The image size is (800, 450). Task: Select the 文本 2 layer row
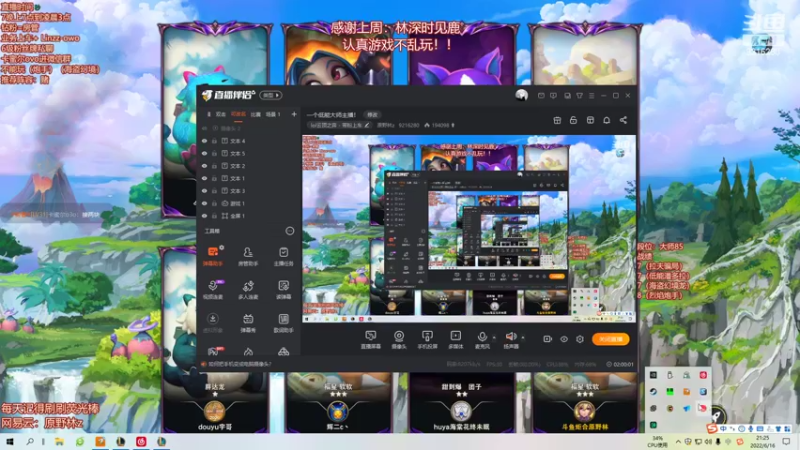[249, 166]
